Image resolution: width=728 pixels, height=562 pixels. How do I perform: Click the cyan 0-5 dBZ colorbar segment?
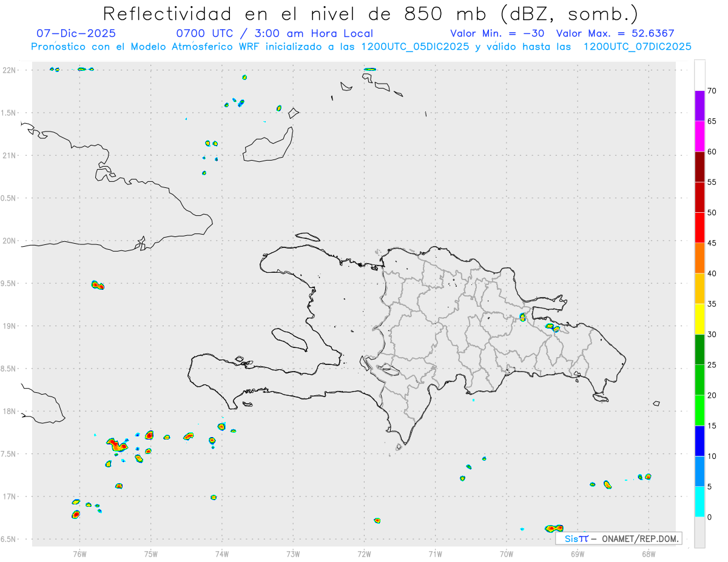click(x=699, y=502)
